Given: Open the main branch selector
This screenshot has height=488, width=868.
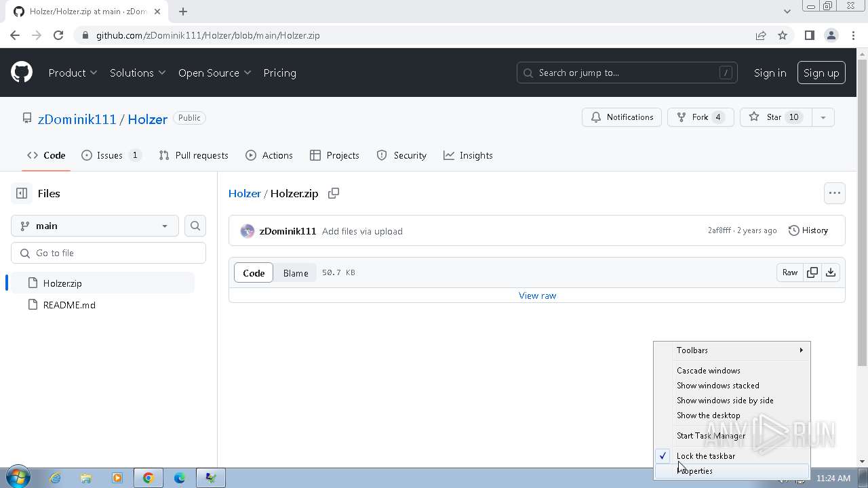Looking at the screenshot, I should 95,226.
